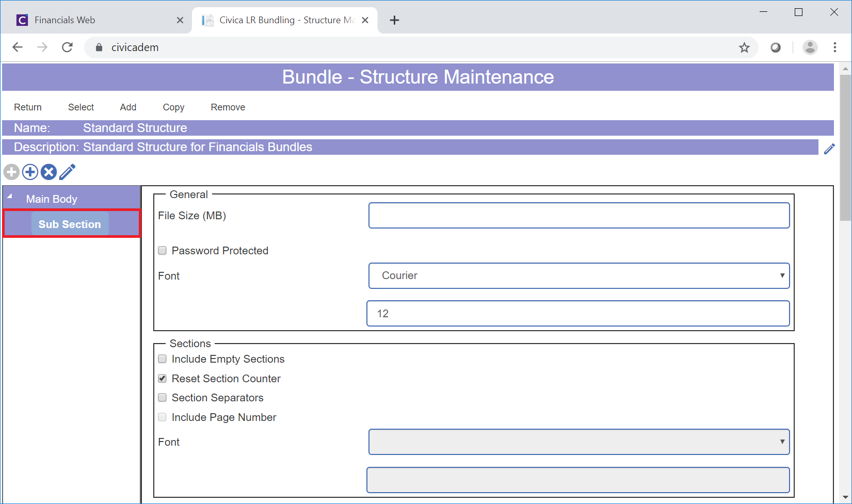The height and width of the screenshot is (504, 852).
Task: Toggle the Include Page Number checkbox
Action: [162, 417]
